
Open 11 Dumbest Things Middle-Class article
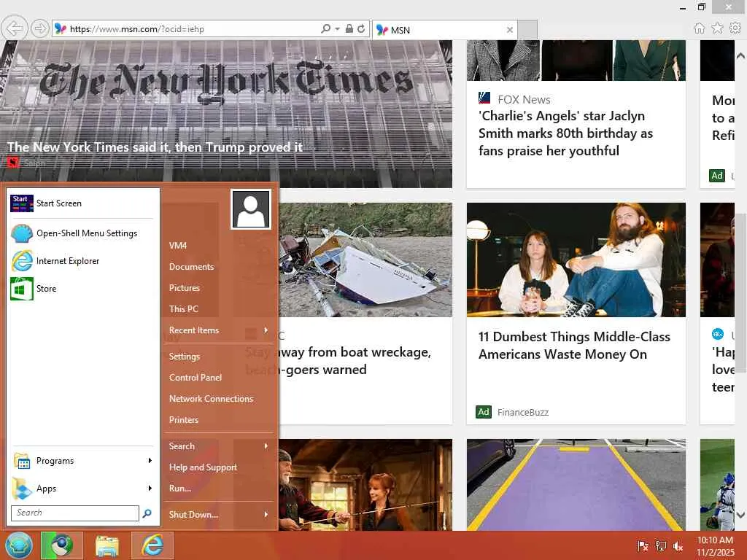click(x=574, y=345)
